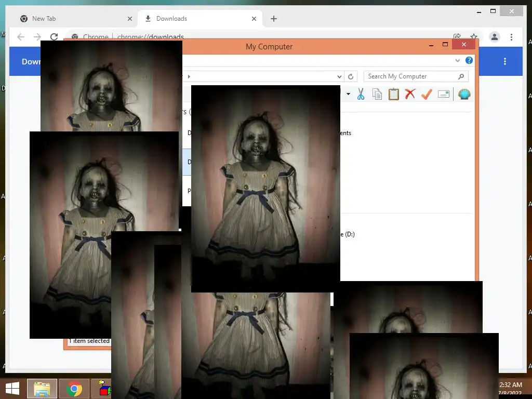Minimize the My Computer window

click(x=431, y=45)
